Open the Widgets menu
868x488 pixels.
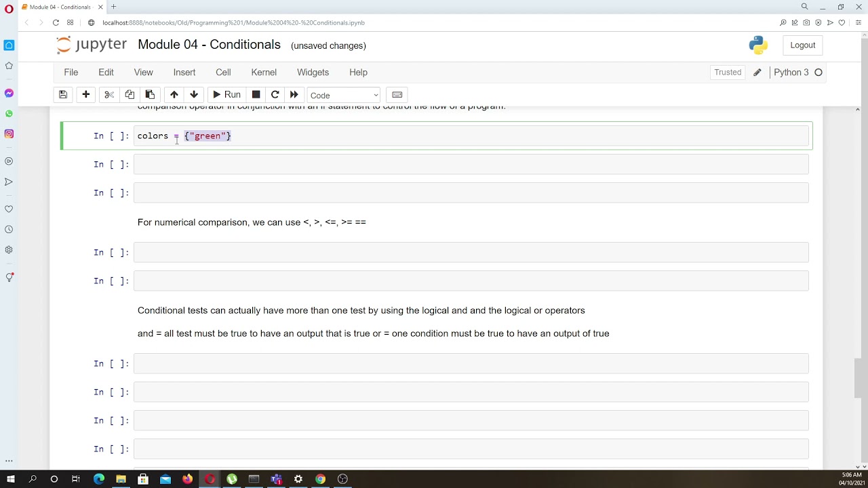[313, 73]
